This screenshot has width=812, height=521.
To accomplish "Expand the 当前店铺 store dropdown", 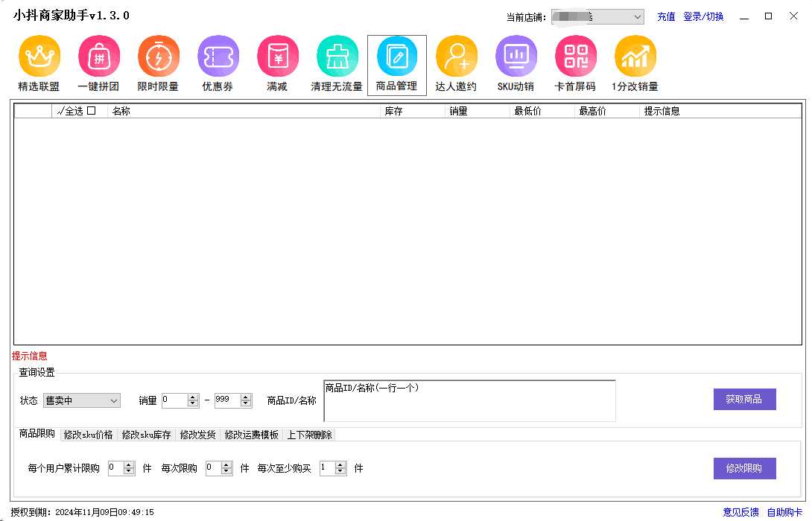I will [x=638, y=16].
